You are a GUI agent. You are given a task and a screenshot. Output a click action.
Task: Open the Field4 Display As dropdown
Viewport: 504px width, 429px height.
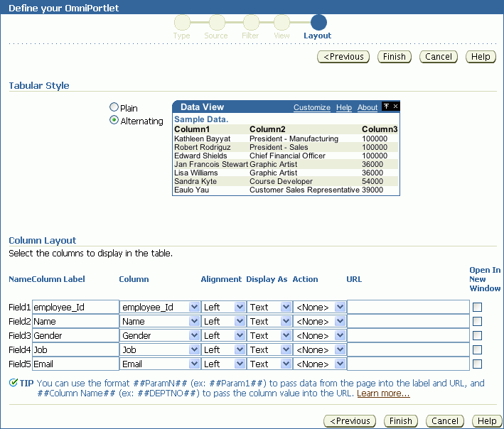tap(269, 349)
